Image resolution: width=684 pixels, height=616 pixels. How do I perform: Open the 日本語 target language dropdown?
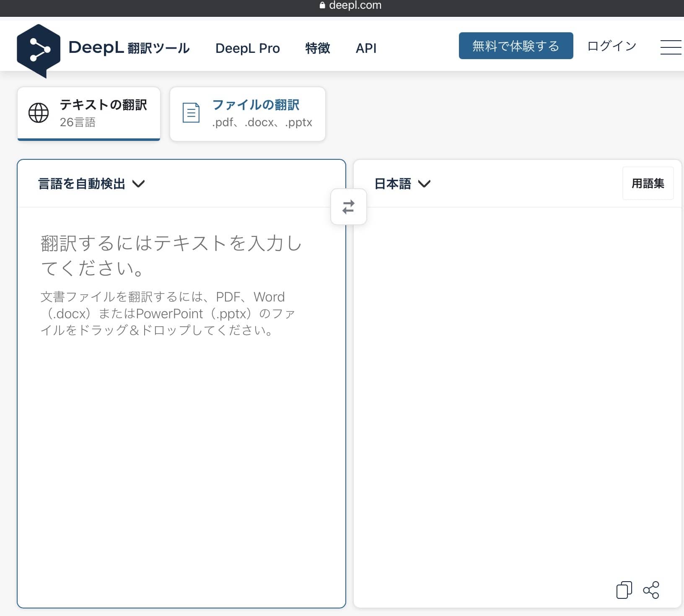click(402, 184)
